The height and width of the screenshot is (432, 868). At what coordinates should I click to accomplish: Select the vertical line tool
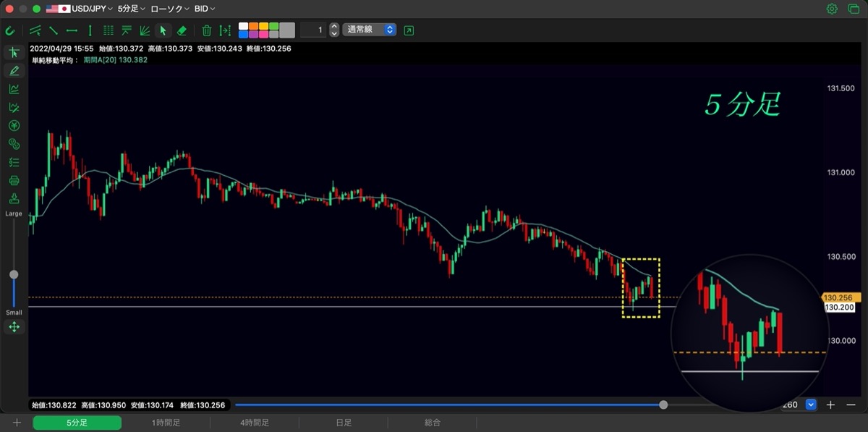point(90,30)
